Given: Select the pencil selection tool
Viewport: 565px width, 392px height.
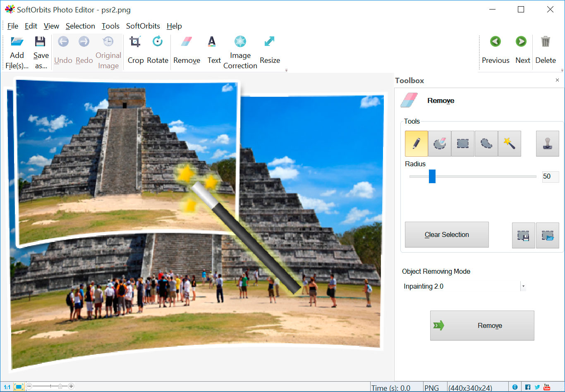Looking at the screenshot, I should 416,143.
